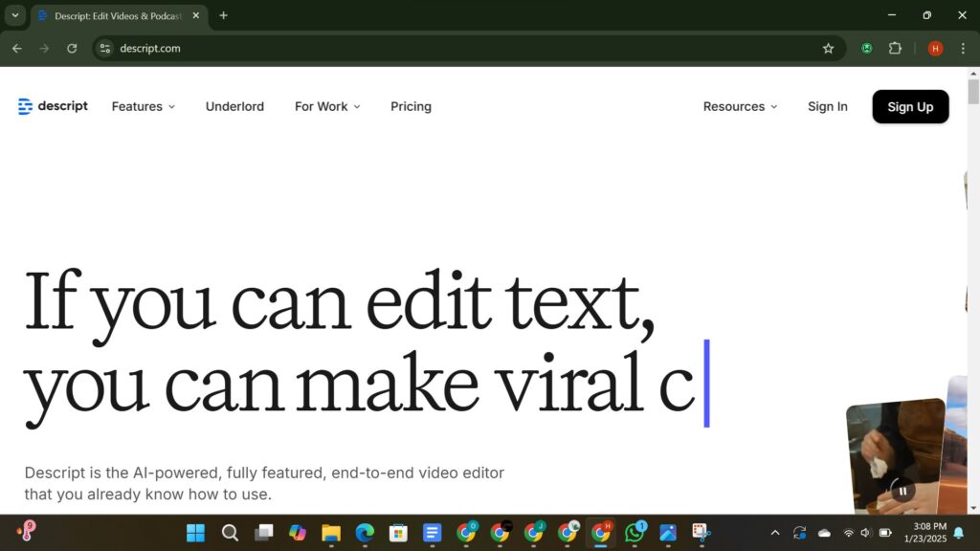Click the volume speaker icon

(866, 533)
